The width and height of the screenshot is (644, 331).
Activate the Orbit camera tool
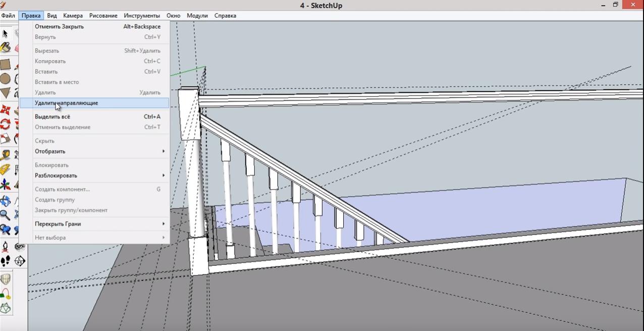tap(5, 201)
